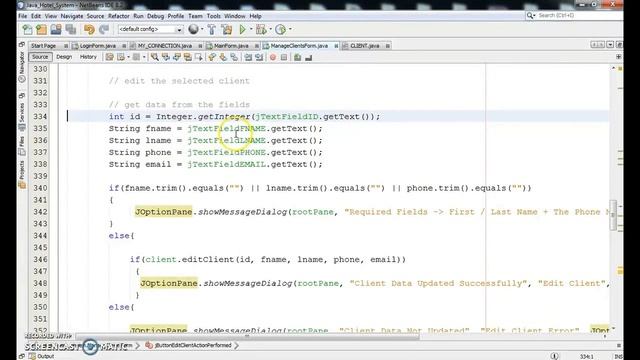This screenshot has width=640, height=360.
Task: Click the Toggle Highlight Search icon
Action: [188, 57]
